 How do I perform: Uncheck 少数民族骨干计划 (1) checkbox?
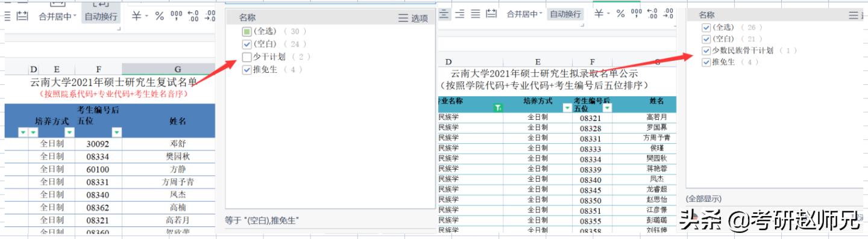coord(706,51)
